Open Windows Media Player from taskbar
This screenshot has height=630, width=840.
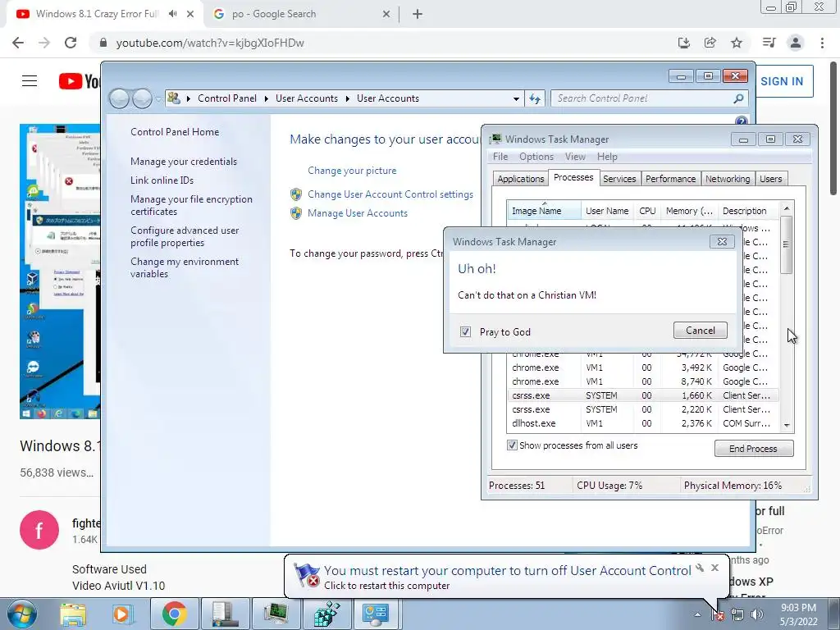(121, 614)
